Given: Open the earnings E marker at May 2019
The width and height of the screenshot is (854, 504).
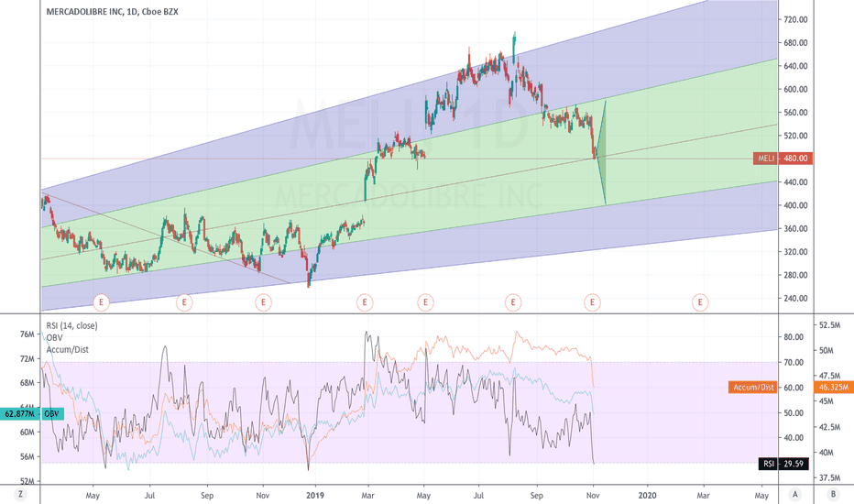Looking at the screenshot, I should [425, 301].
